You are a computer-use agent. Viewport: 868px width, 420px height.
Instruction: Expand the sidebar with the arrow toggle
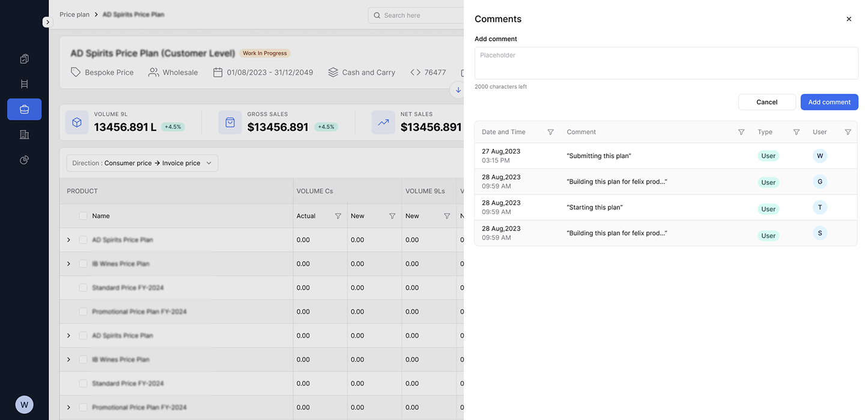pyautogui.click(x=47, y=22)
